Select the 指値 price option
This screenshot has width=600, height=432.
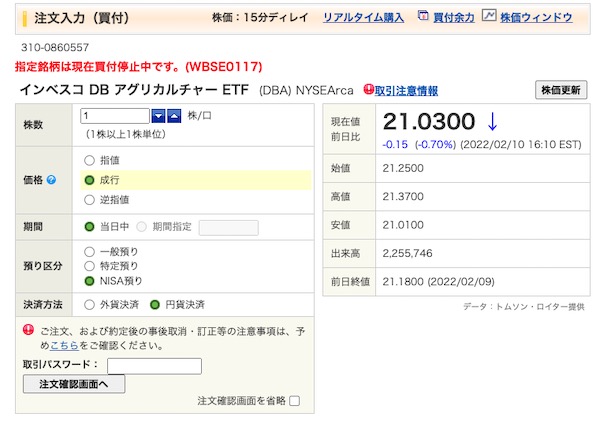click(89, 160)
